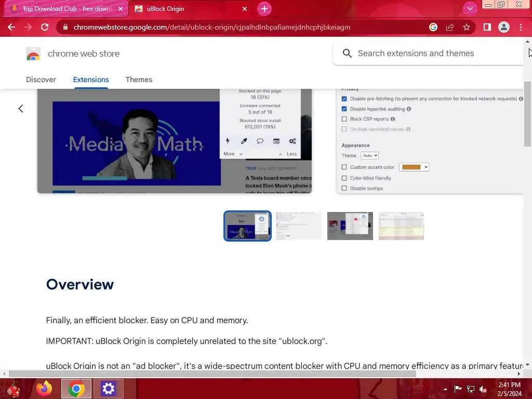The width and height of the screenshot is (532, 399).
Task: Open the Theme Auto dropdown
Action: (x=369, y=155)
